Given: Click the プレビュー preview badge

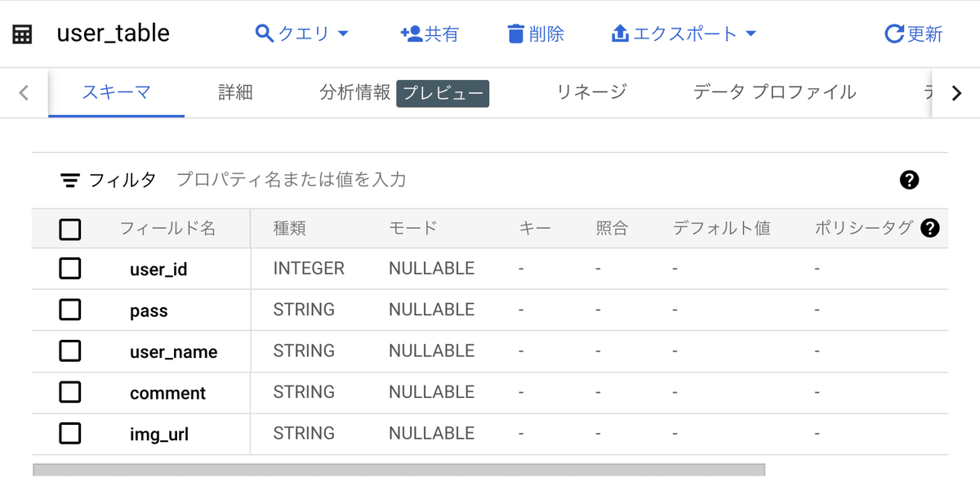Looking at the screenshot, I should coord(443,93).
